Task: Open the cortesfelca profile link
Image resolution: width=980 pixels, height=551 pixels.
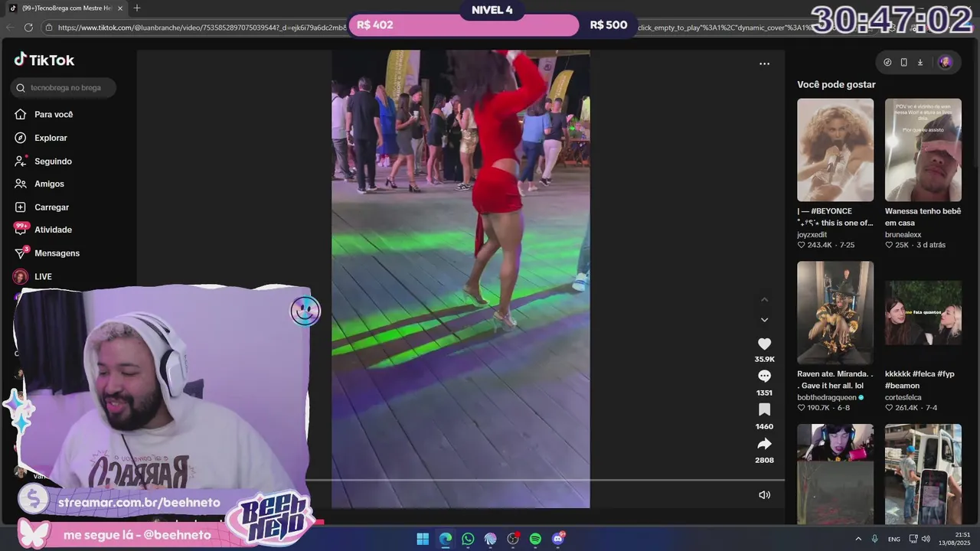Action: (x=903, y=398)
